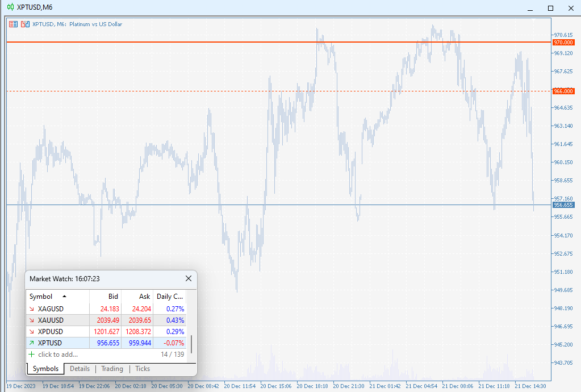Click XPTUSD ask price 959.944
Viewport: 581px width, 392px height.
(140, 343)
